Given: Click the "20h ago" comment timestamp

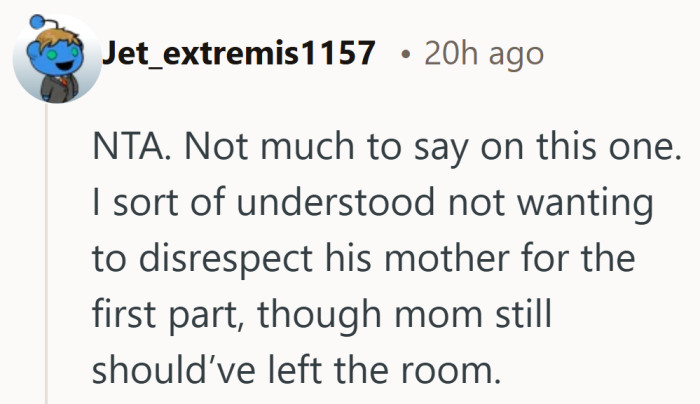Looking at the screenshot, I should coord(484,52).
